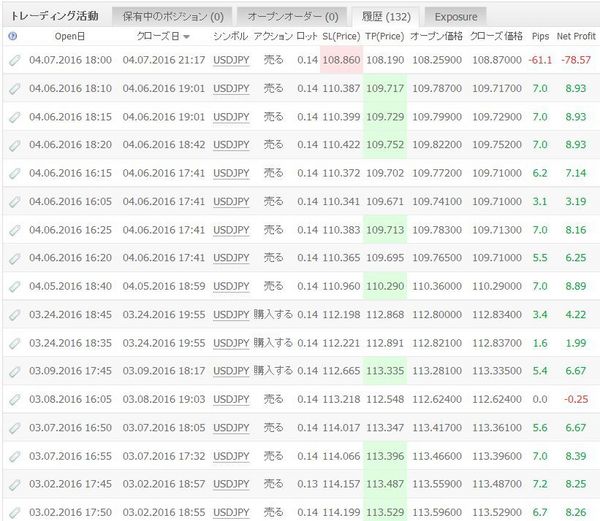Click the red SL price 108.860 cell
The width and height of the screenshot is (600, 521).
pyautogui.click(x=341, y=60)
